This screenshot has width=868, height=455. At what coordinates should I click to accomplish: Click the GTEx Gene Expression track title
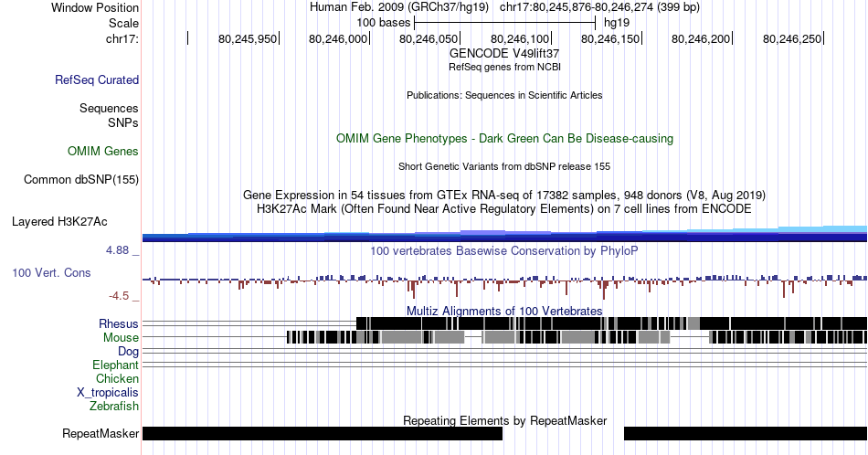coord(504,195)
